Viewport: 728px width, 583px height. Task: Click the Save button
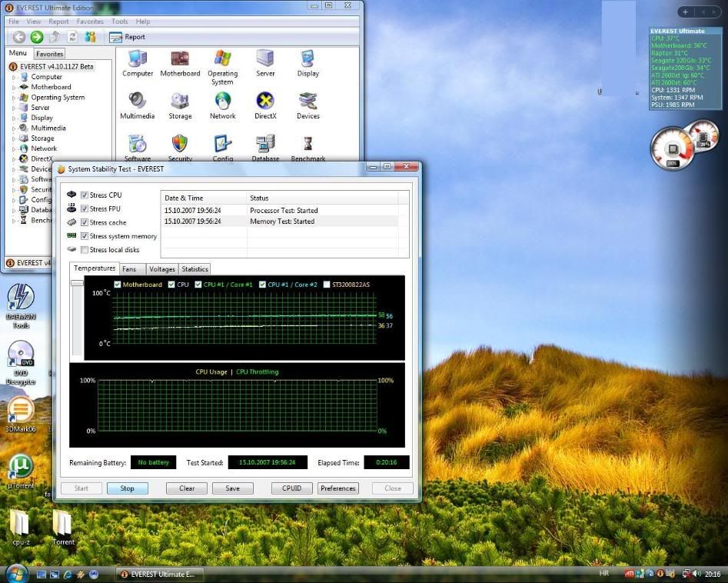[x=233, y=488]
